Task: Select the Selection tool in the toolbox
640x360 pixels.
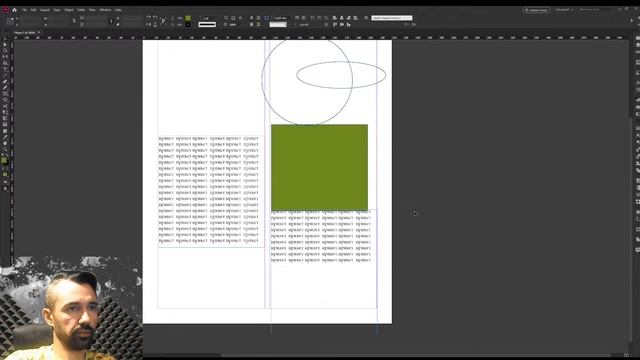Action: [x=5, y=38]
